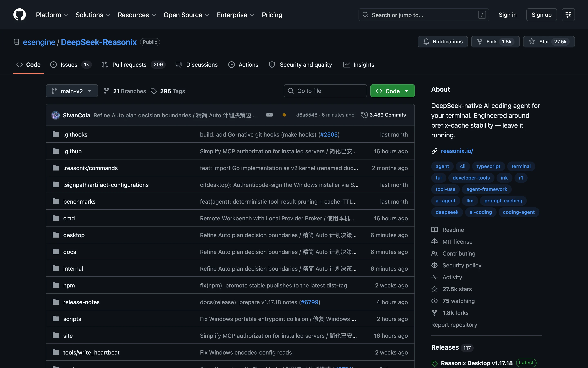
Task: Click the Readme book icon
Action: click(434, 230)
